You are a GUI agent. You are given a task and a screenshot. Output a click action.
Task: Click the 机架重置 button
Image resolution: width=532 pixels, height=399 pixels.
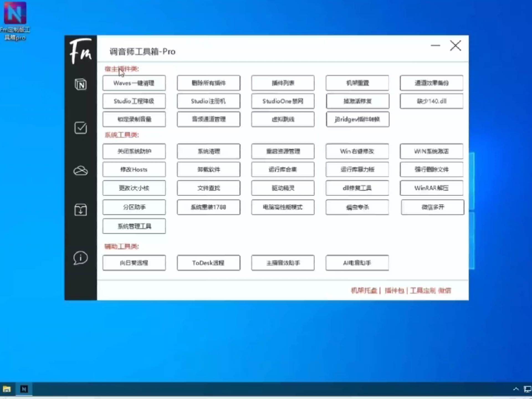357,83
